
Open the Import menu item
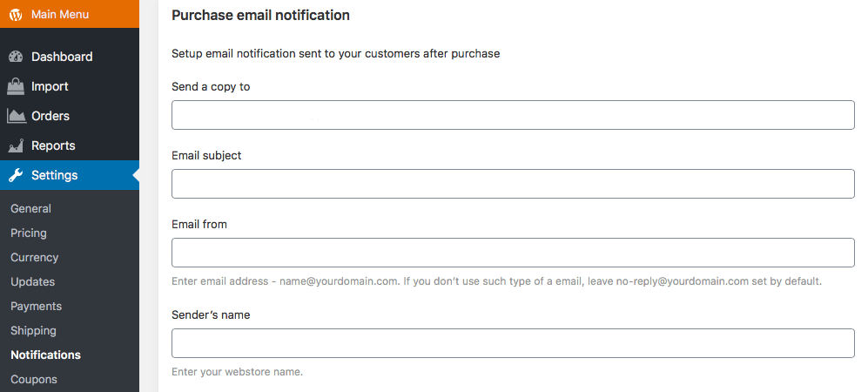click(50, 86)
